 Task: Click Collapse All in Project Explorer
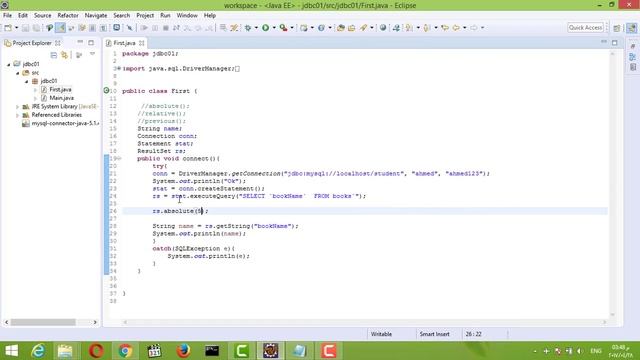[x=53, y=55]
